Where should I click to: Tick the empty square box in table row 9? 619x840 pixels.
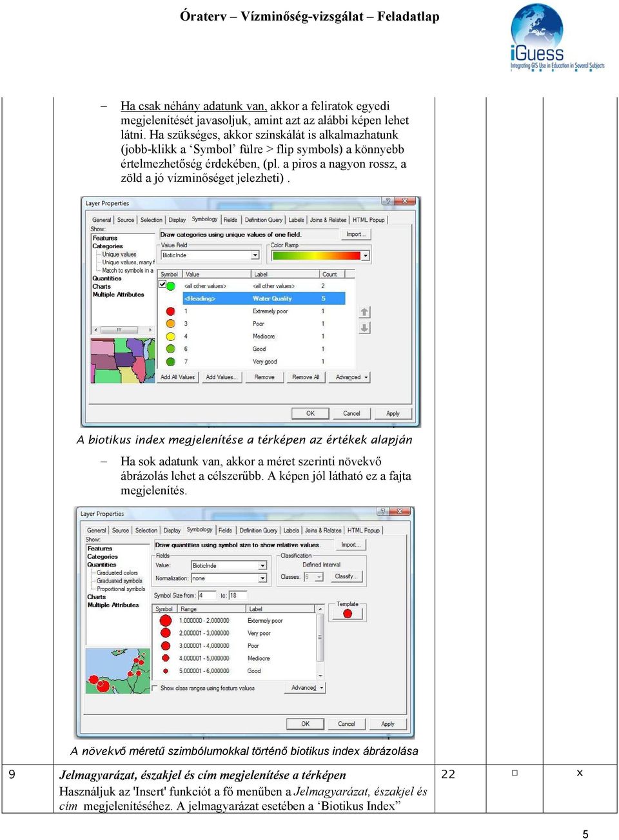[x=515, y=772]
